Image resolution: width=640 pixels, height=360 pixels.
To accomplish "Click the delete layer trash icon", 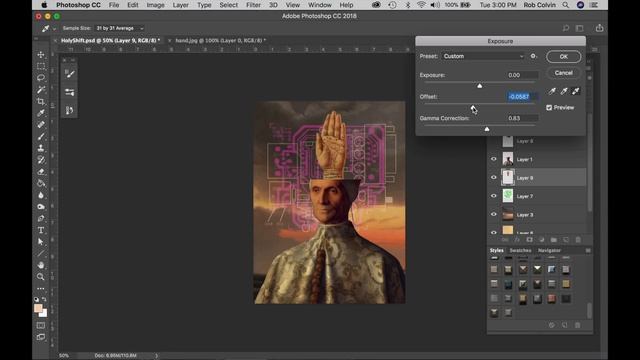I will pyautogui.click(x=578, y=240).
